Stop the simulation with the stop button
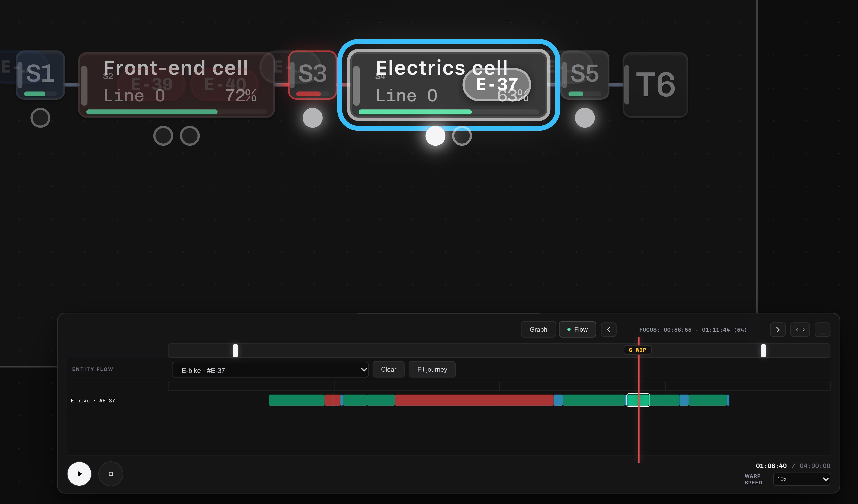The image size is (858, 504). (111, 473)
